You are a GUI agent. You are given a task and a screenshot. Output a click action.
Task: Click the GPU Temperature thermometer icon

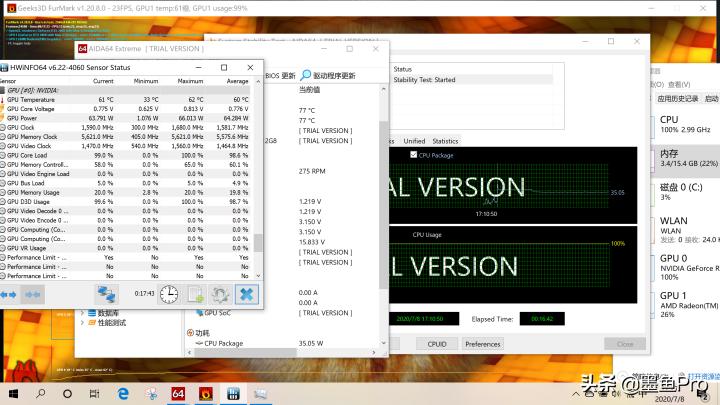pos(2,100)
